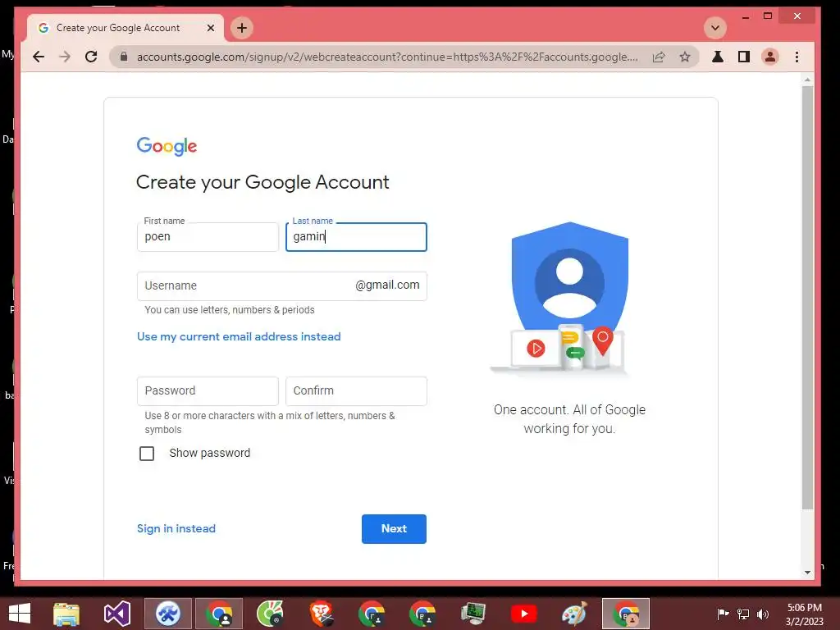This screenshot has height=630, width=840.
Task: Open the Chrome profile avatar
Action: coord(769,57)
